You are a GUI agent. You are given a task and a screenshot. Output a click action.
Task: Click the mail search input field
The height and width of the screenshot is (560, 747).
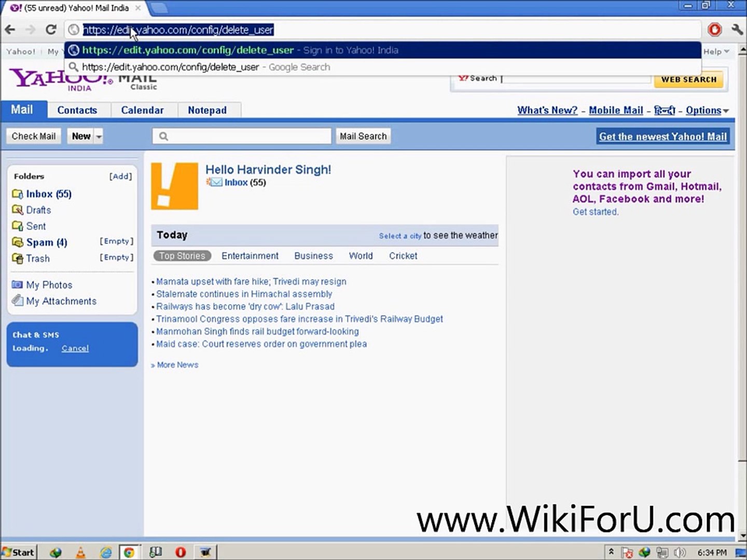point(242,136)
